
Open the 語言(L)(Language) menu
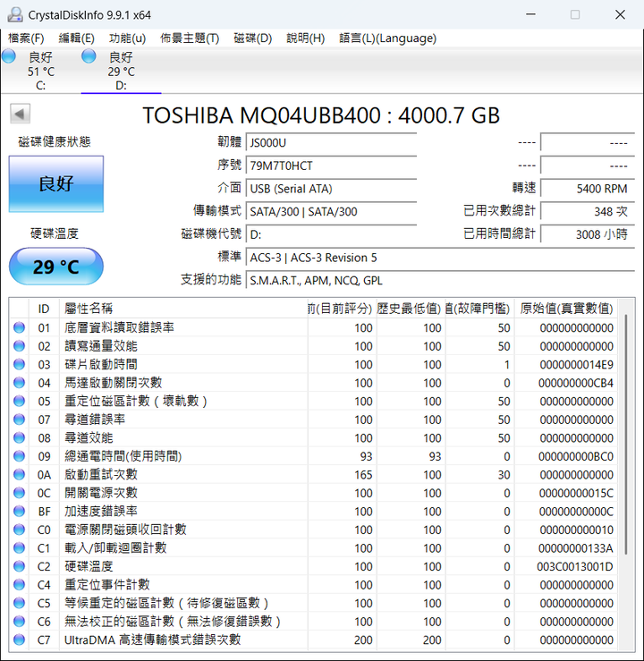coord(388,38)
